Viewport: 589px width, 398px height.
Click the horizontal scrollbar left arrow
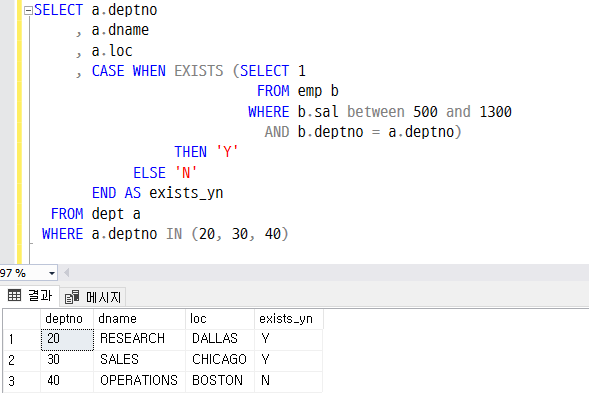pos(66,273)
